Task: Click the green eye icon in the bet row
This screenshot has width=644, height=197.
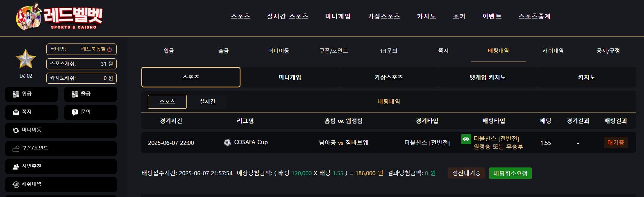Action: pyautogui.click(x=466, y=139)
